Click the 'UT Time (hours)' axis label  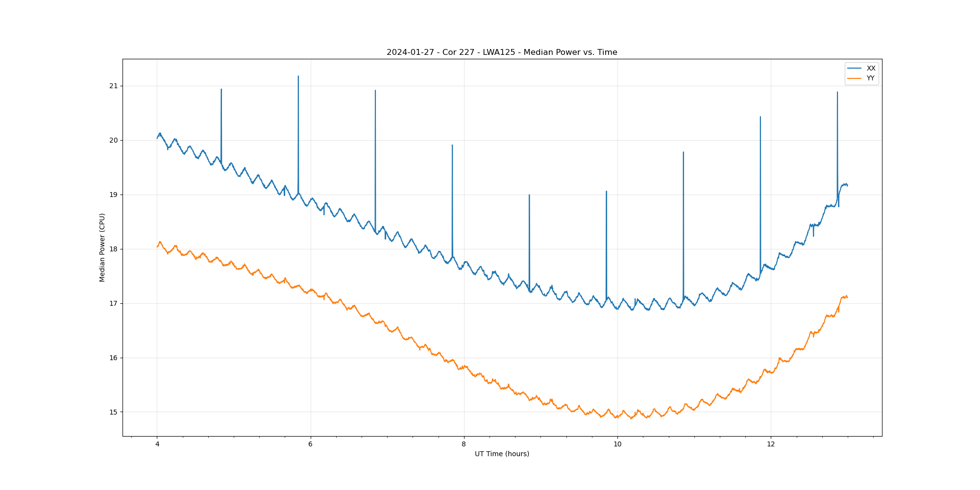point(502,454)
